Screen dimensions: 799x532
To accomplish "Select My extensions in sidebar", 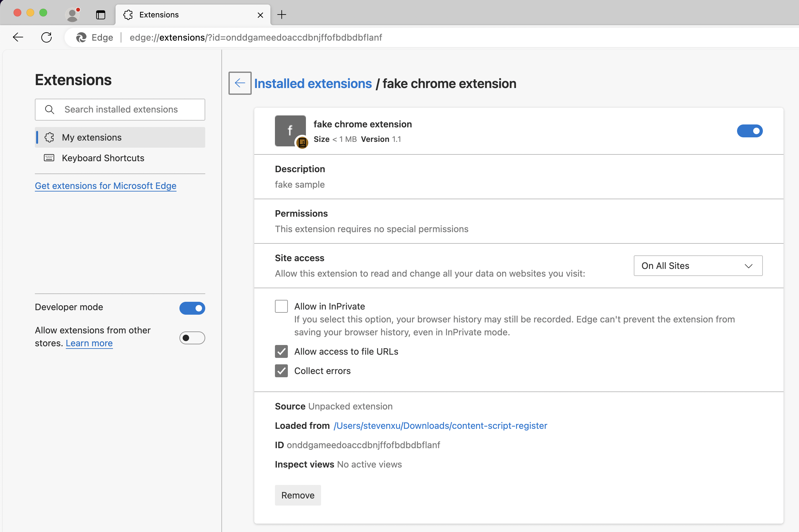I will pyautogui.click(x=120, y=137).
